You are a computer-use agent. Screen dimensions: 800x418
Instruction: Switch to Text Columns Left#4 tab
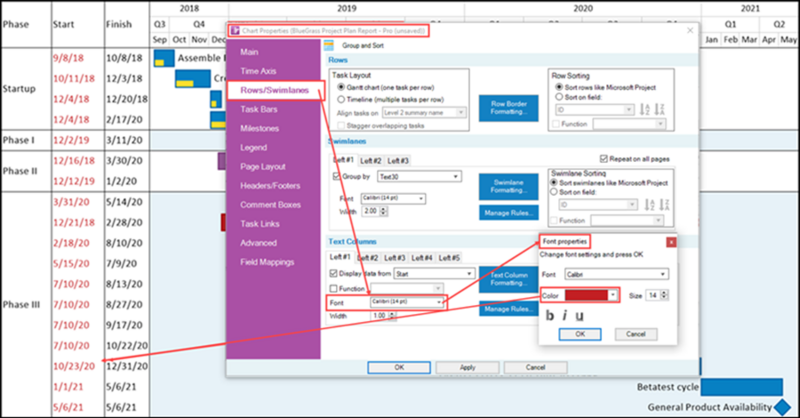click(422, 258)
